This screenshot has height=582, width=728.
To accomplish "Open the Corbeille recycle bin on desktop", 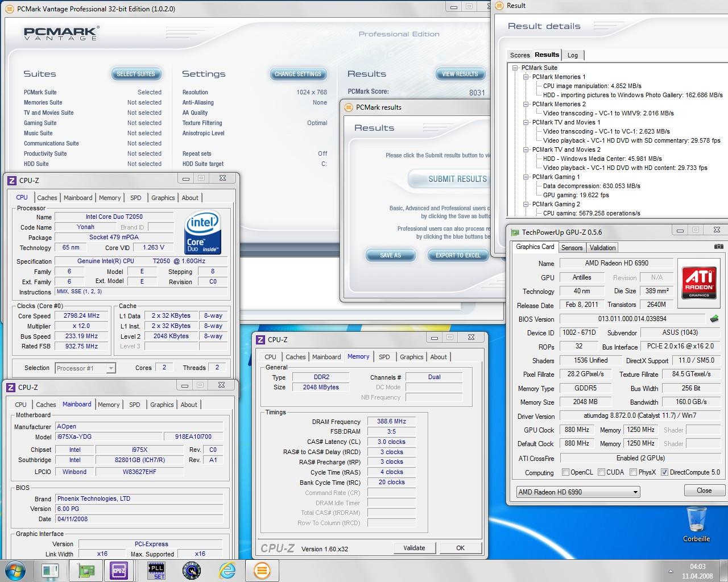I will pyautogui.click(x=696, y=524).
